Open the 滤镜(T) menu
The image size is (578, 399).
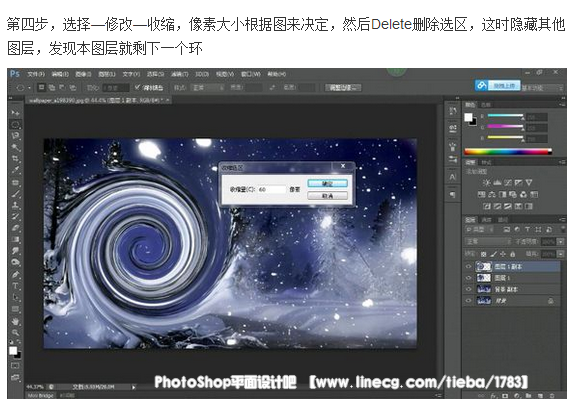coord(179,74)
